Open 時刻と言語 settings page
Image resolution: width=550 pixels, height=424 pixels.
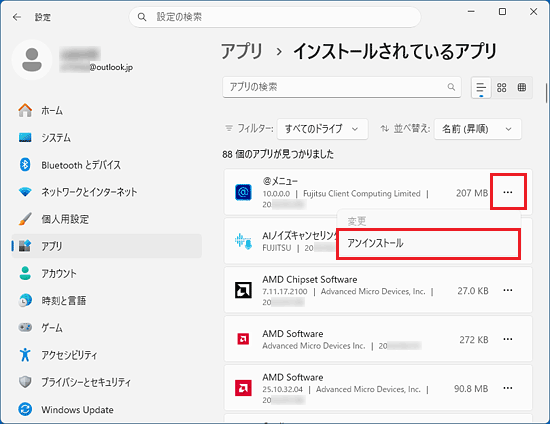click(107, 301)
